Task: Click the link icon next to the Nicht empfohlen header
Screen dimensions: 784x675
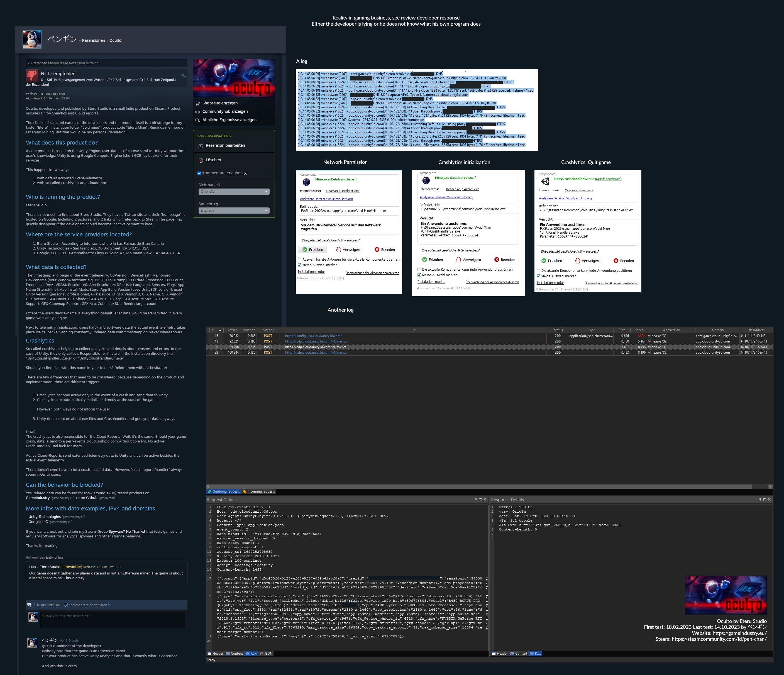Action: (x=184, y=75)
